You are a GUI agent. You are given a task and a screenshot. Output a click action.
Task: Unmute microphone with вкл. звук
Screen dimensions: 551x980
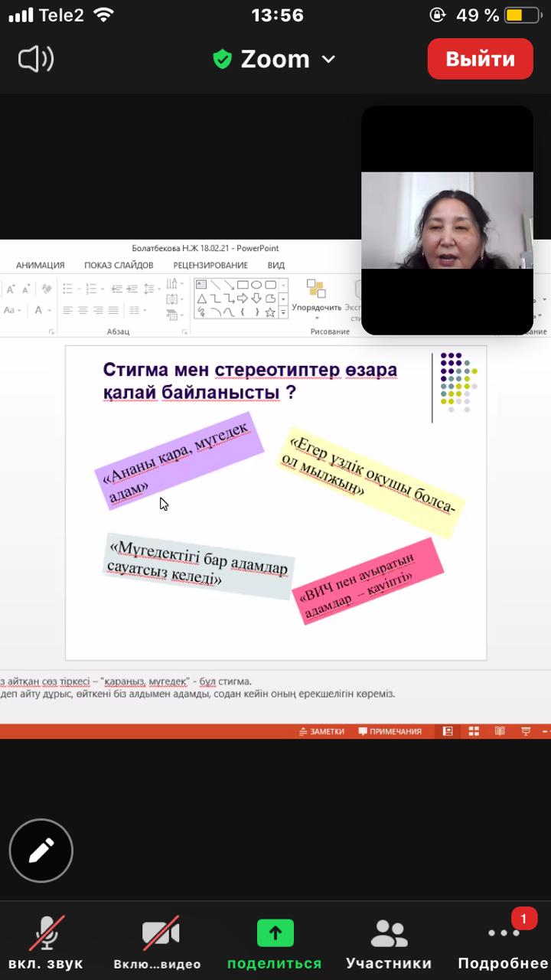click(x=46, y=942)
